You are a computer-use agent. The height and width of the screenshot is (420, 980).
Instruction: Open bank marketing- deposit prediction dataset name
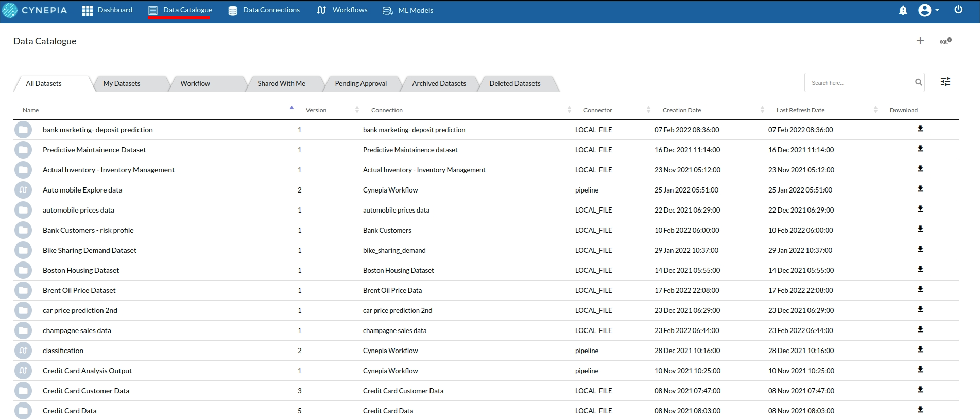(98, 130)
